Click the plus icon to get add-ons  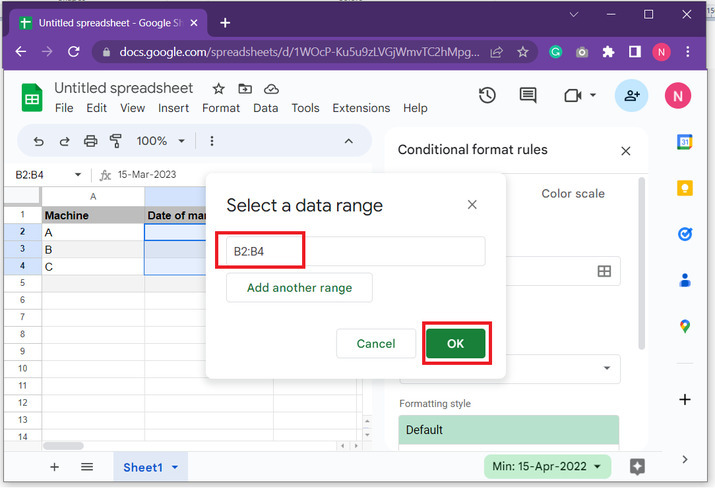pyautogui.click(x=684, y=399)
